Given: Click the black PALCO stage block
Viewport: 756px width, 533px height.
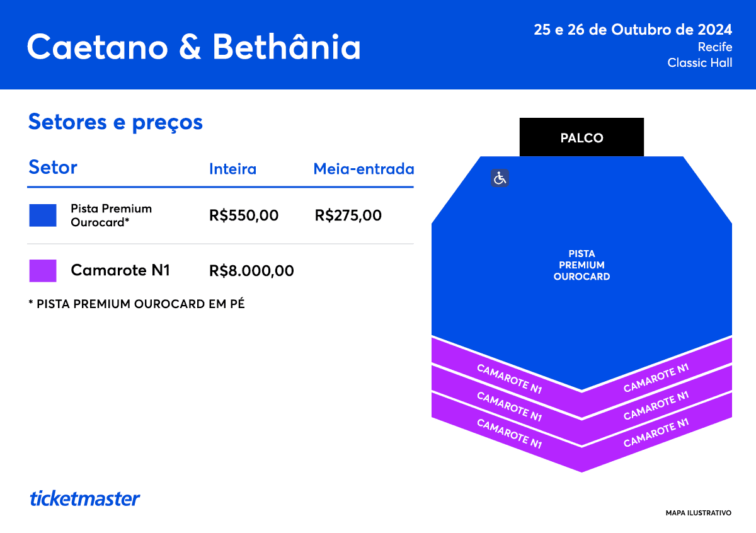Looking at the screenshot, I should click(581, 137).
